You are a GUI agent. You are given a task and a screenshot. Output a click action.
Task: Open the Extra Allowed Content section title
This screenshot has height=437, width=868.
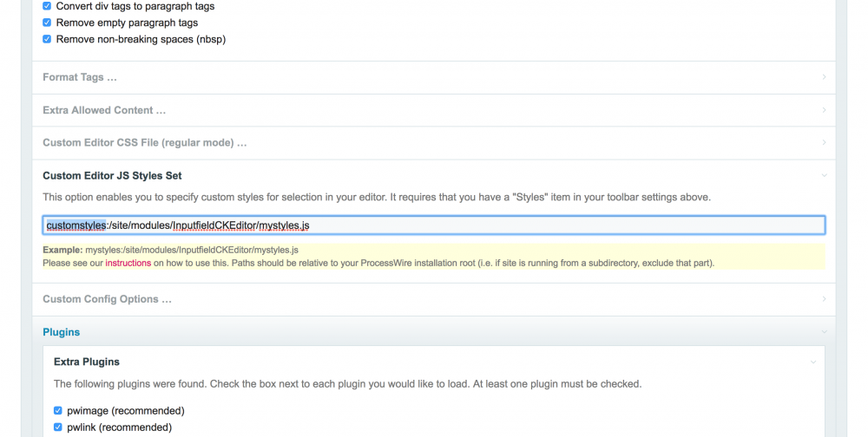coord(104,110)
